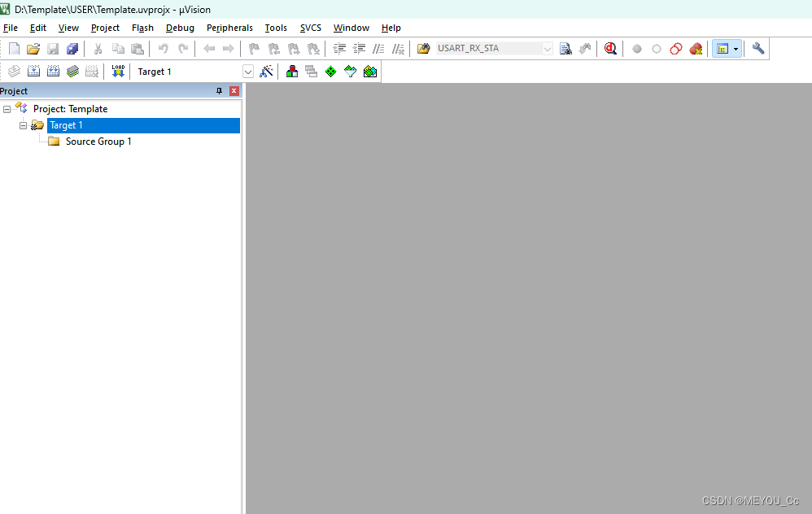Open the Edit menu
Image resolution: width=812 pixels, height=514 pixels.
tap(37, 28)
